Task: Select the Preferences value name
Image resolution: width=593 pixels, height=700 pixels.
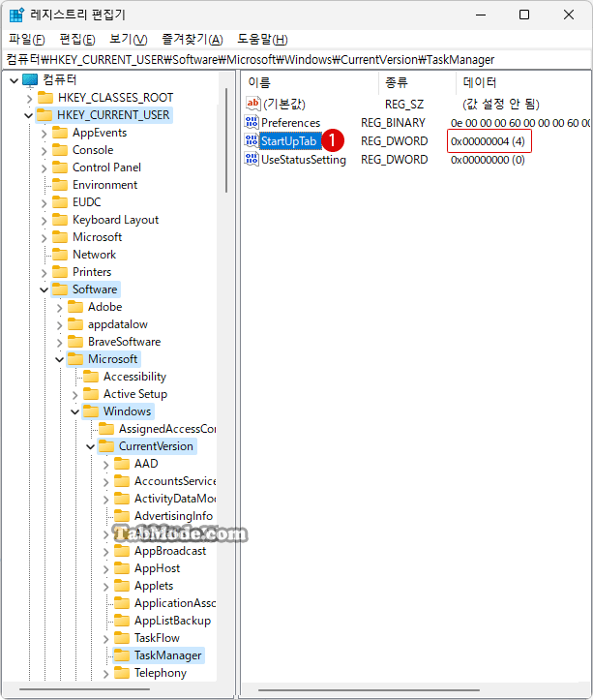Action: [x=290, y=123]
